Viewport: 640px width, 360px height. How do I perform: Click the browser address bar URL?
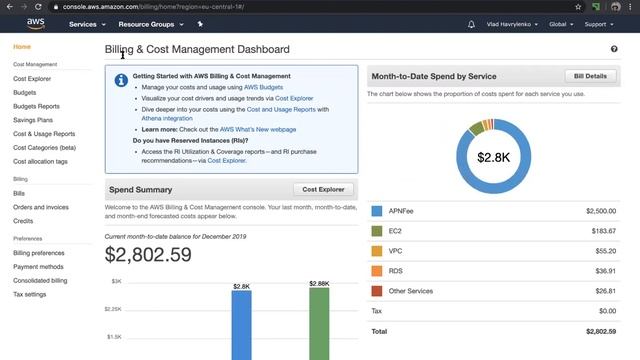[x=153, y=7]
